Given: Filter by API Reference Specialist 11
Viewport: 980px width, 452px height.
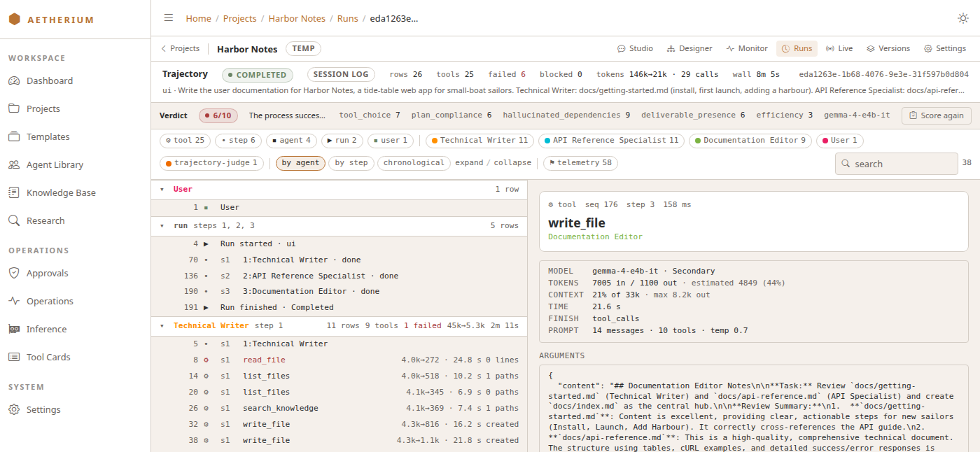Looking at the screenshot, I should point(612,141).
